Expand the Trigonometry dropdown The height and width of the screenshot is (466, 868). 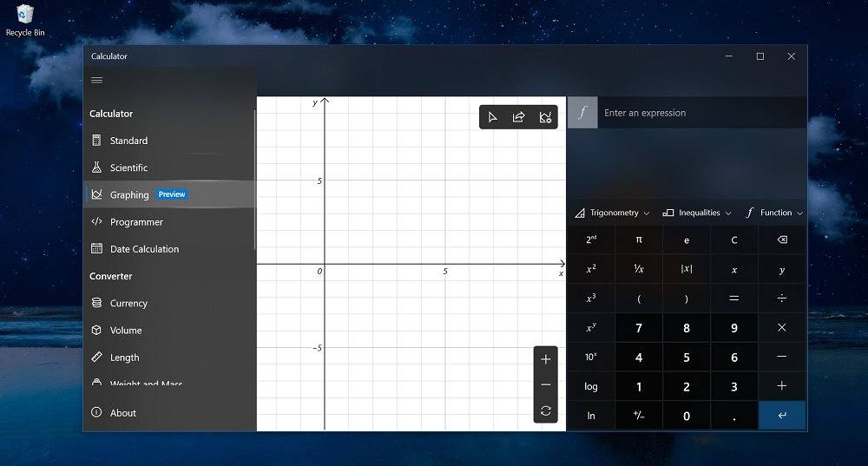pyautogui.click(x=612, y=213)
